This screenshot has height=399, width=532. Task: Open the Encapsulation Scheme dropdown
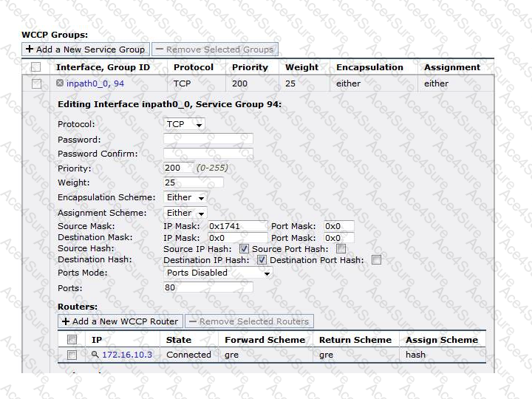pyautogui.click(x=185, y=197)
